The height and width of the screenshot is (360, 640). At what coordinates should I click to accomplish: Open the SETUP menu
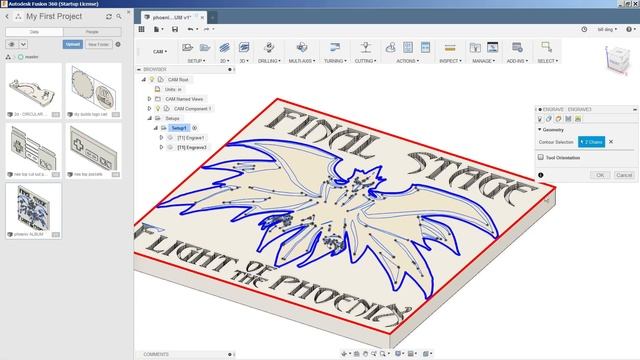(x=196, y=61)
